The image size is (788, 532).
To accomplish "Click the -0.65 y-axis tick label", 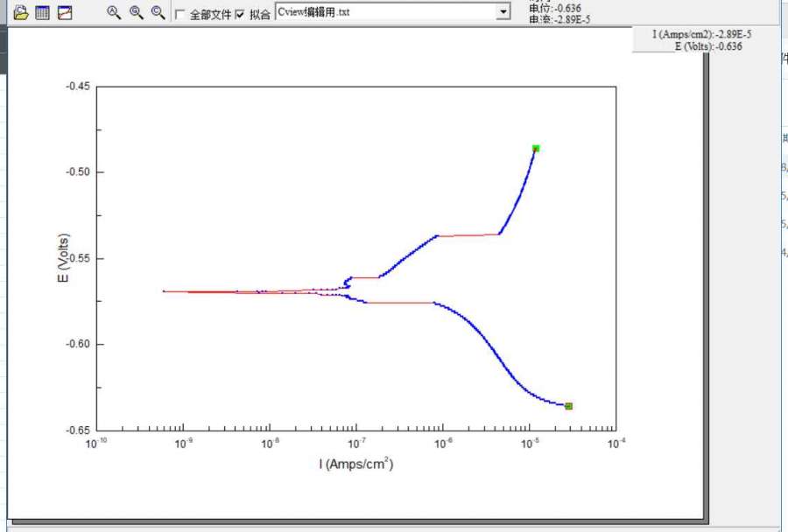I will point(78,430).
